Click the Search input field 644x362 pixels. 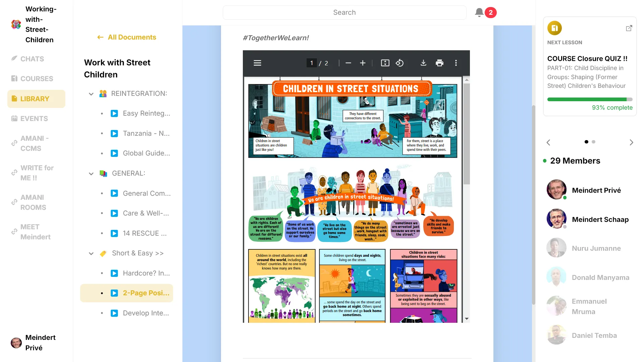[344, 12]
